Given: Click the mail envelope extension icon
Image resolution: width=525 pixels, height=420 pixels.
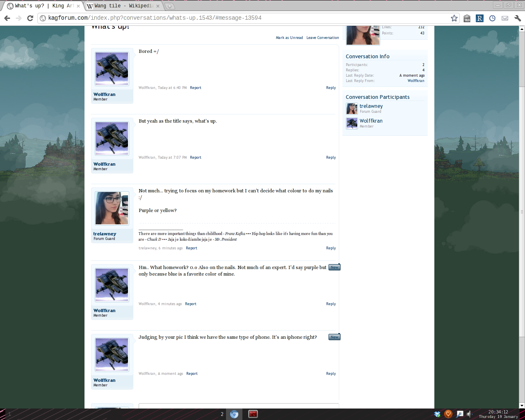Looking at the screenshot, I should 505,18.
